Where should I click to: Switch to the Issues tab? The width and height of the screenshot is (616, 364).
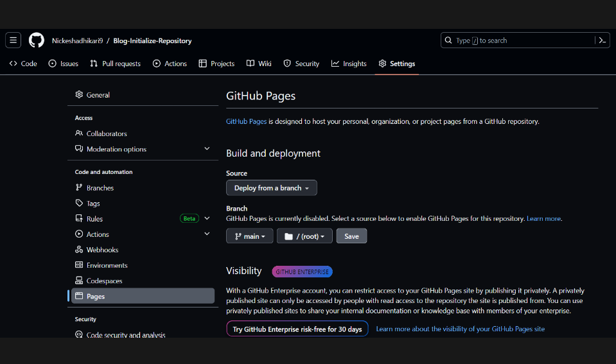point(63,64)
